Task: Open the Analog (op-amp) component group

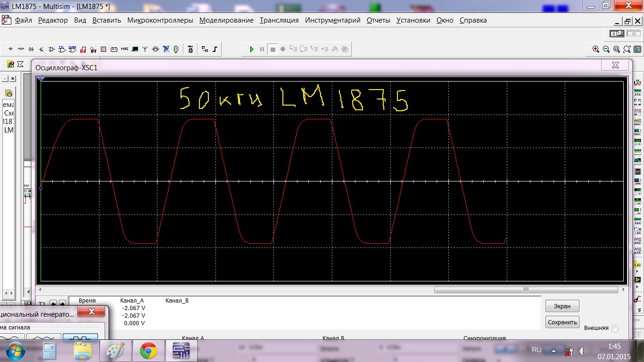Action: (x=52, y=49)
